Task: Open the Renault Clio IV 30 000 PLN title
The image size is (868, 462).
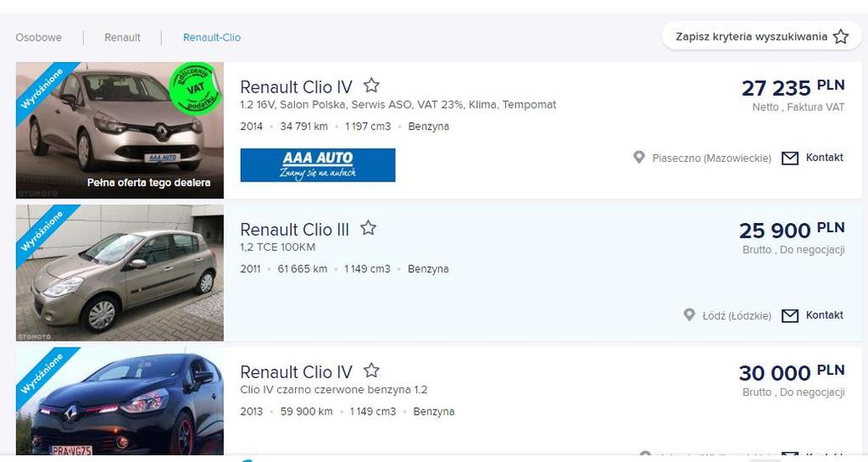Action: coord(296,372)
